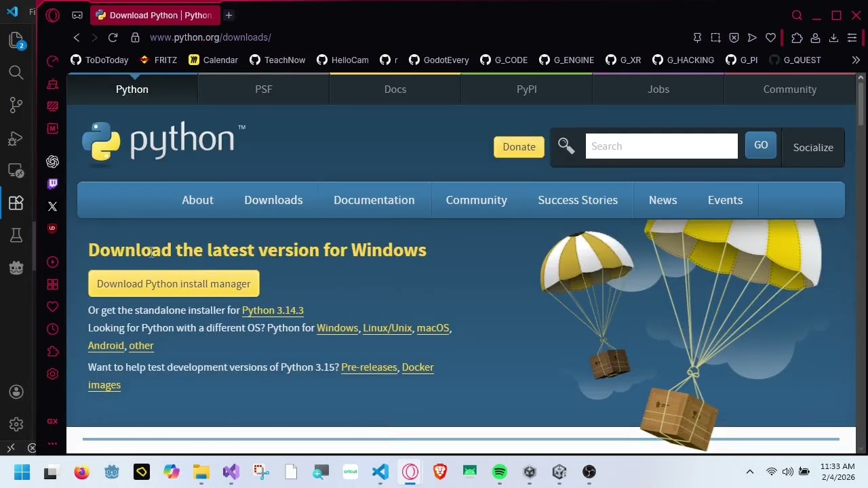Open the ad blocker shield
The height and width of the screenshot is (488, 868).
point(734,38)
